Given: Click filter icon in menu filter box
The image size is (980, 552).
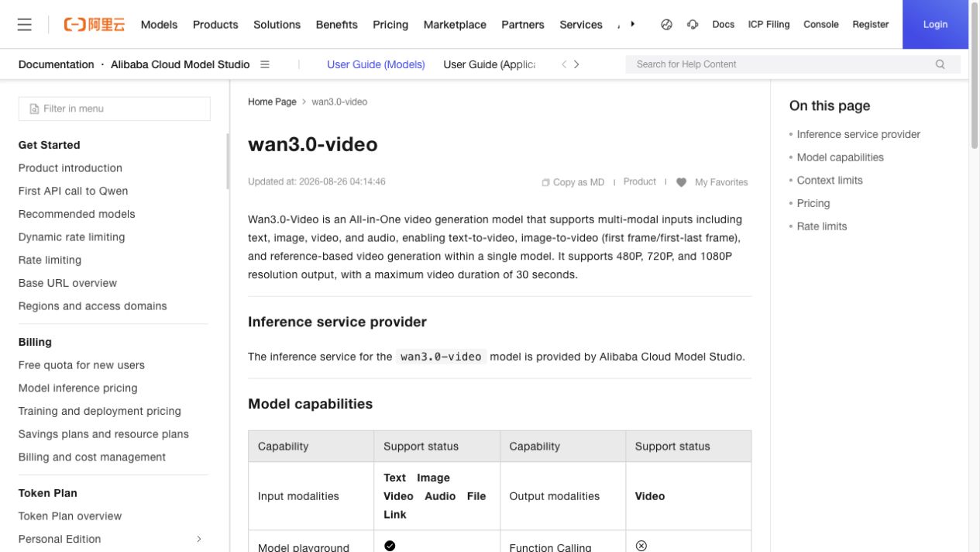Looking at the screenshot, I should pyautogui.click(x=34, y=109).
